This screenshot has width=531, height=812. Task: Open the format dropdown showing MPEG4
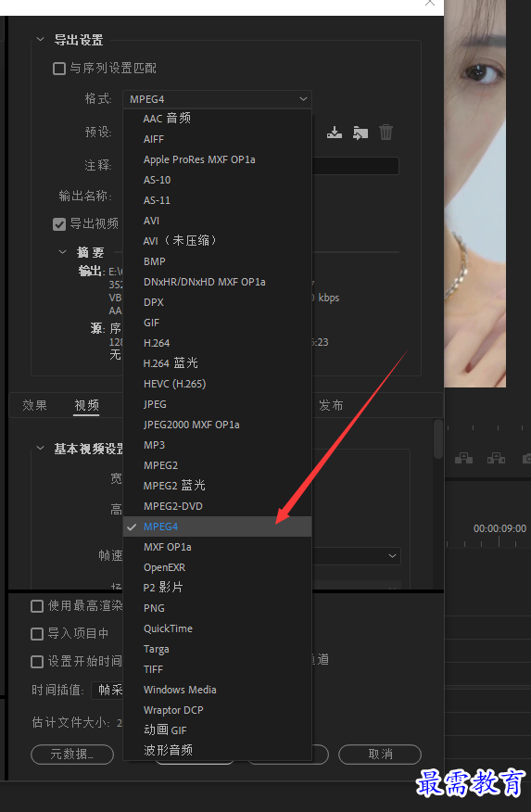[217, 99]
